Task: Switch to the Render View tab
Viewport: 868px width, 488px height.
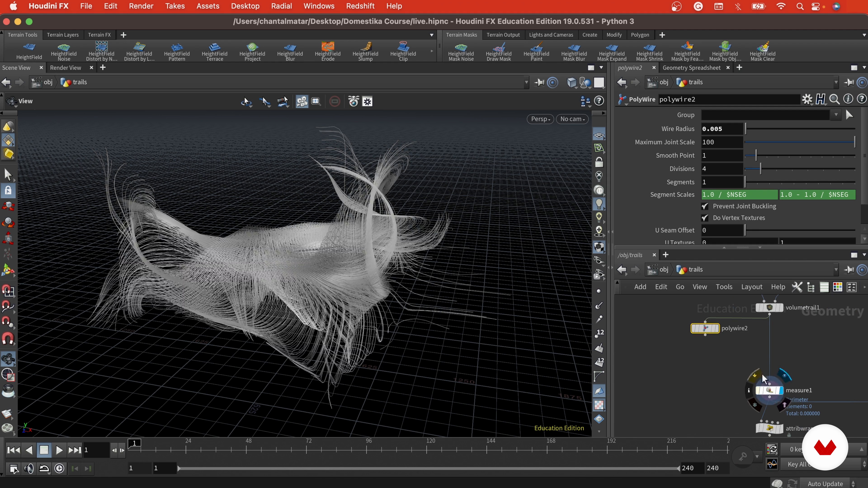Action: (66, 68)
